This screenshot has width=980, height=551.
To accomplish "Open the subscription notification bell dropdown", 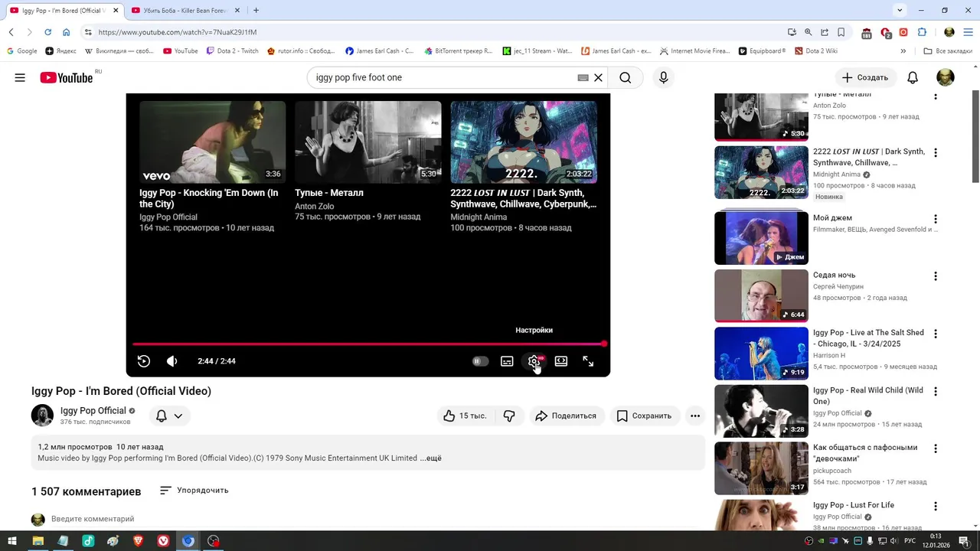I will [169, 416].
